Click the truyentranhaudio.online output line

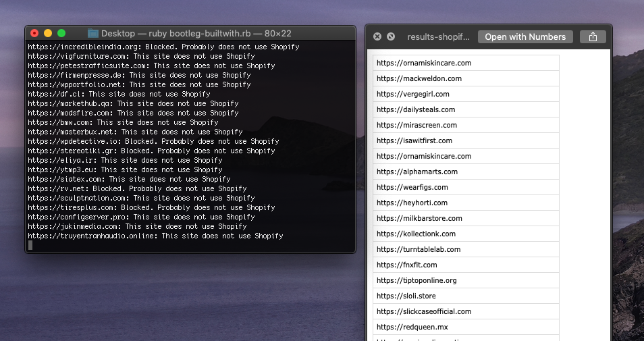point(156,236)
